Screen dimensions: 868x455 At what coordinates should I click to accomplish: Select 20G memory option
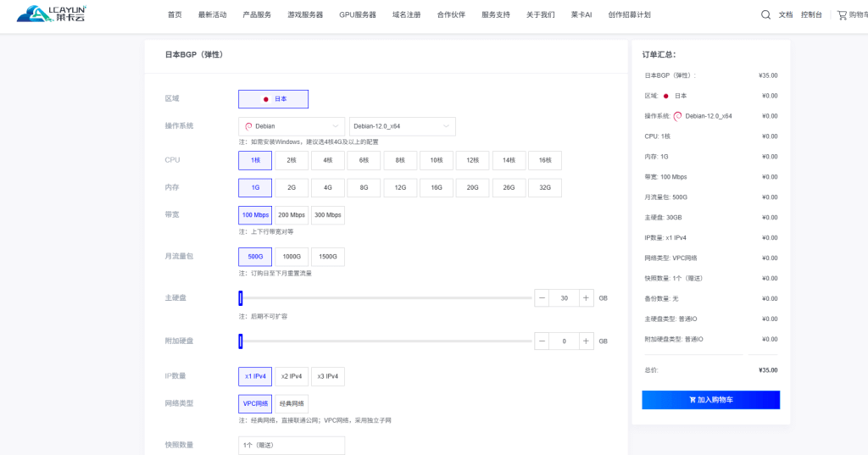pyautogui.click(x=473, y=187)
